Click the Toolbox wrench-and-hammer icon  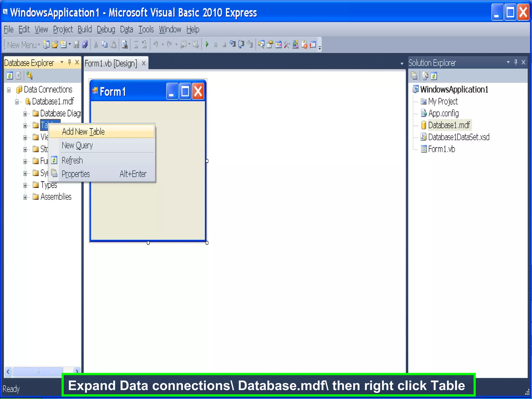tap(287, 45)
